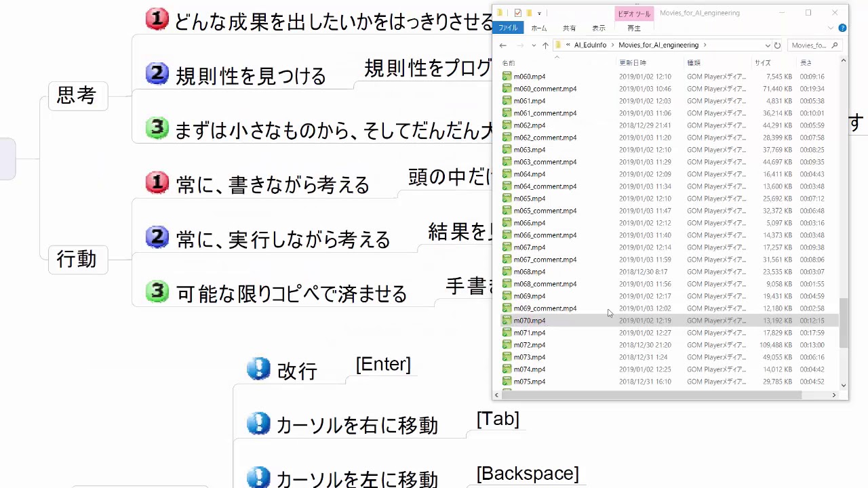Image resolution: width=868 pixels, height=488 pixels.
Task: Click the Up one level arrow
Action: [545, 45]
